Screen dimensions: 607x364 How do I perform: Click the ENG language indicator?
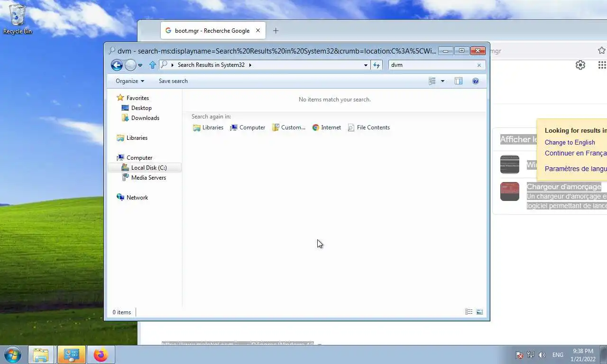coord(558,355)
